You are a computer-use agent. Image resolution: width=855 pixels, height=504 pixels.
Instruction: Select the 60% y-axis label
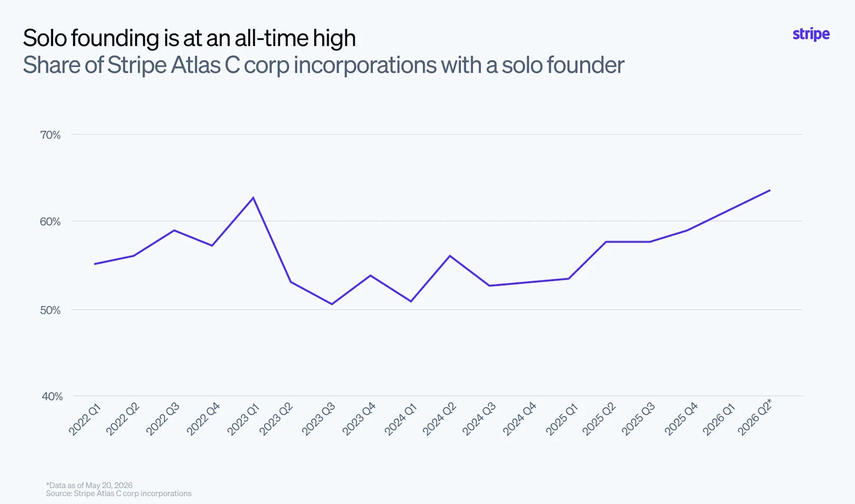pos(50,221)
